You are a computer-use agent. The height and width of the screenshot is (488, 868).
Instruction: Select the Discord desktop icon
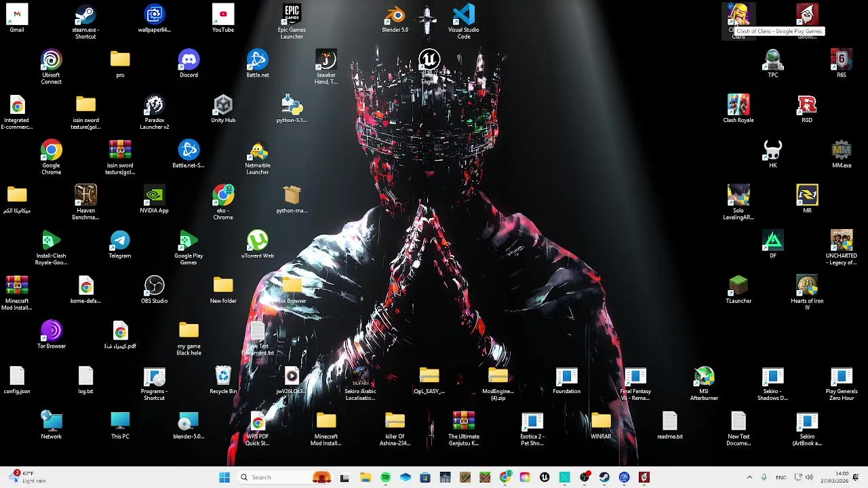point(189,64)
